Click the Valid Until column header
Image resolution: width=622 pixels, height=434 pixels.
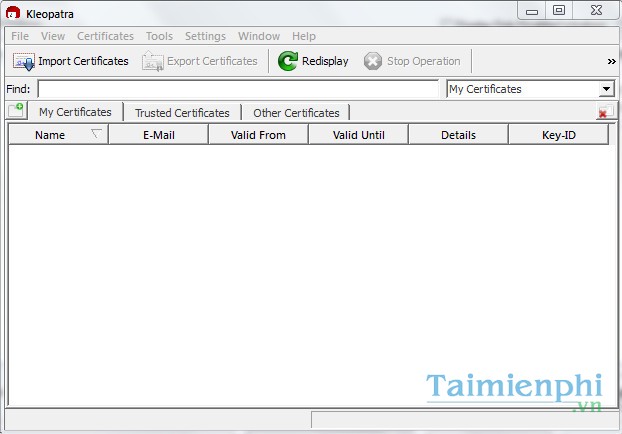pos(358,135)
